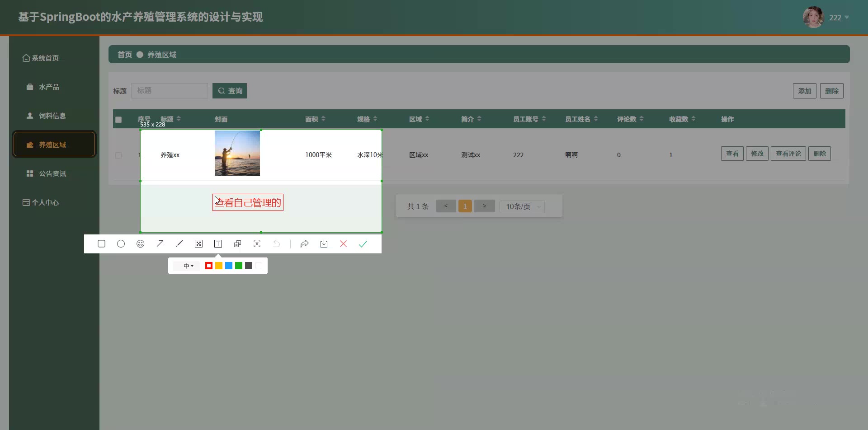The width and height of the screenshot is (868, 430).
Task: Toggle the select-all checkbox in table header
Action: [118, 120]
